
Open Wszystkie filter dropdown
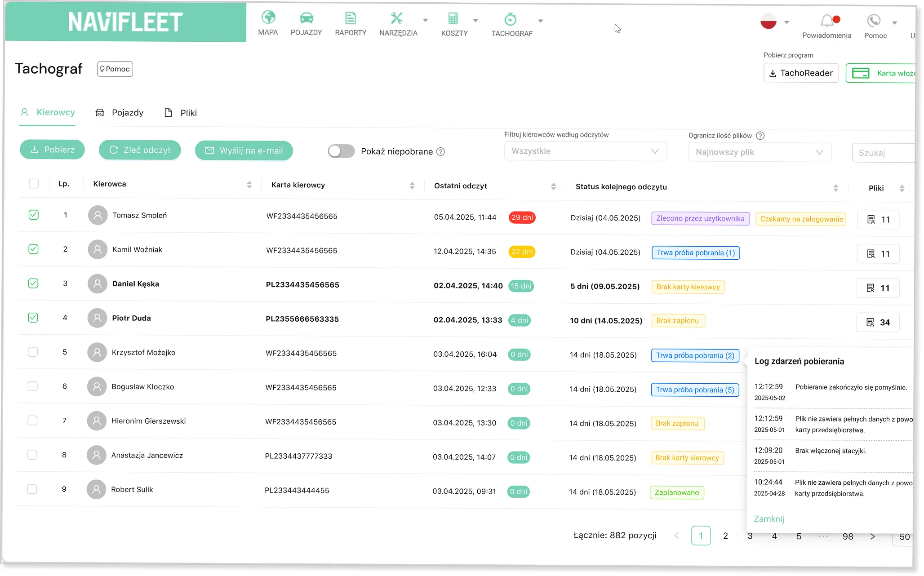pos(585,151)
